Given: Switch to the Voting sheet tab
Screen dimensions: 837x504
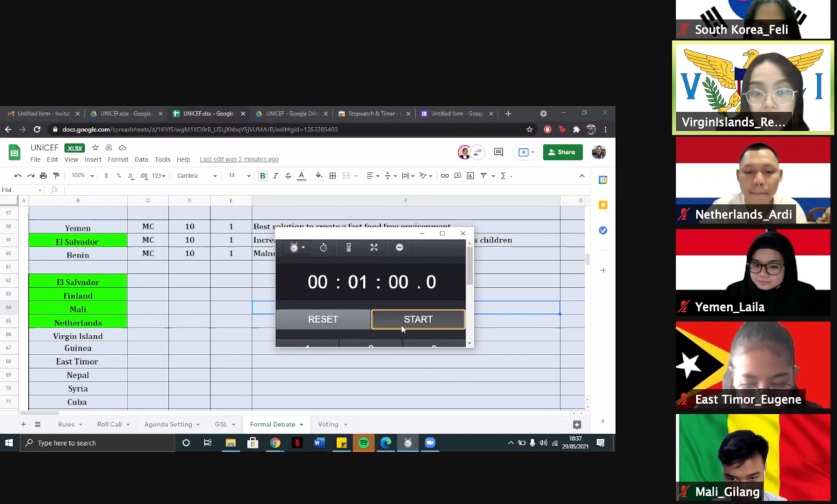Looking at the screenshot, I should (x=328, y=424).
